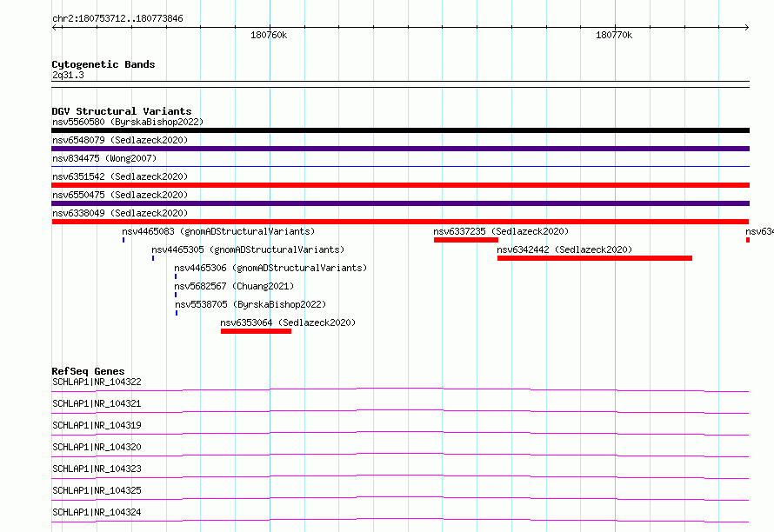This screenshot has height=532, width=774.
Task: Click the magenta SCHLAP1|NR_104321 intron line
Action: 400,411
